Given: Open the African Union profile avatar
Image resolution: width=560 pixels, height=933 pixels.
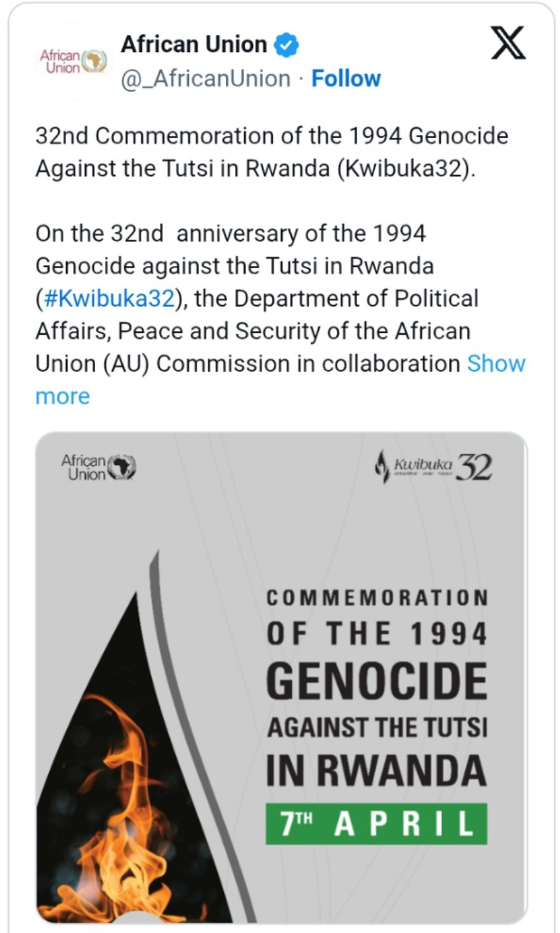Looking at the screenshot, I should [x=73, y=62].
